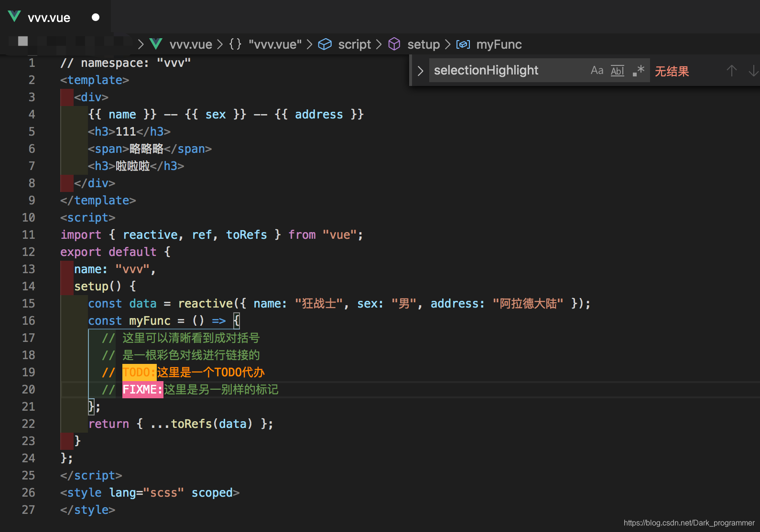Open the setup breadcrumb item
This screenshot has width=760, height=532.
click(x=423, y=44)
